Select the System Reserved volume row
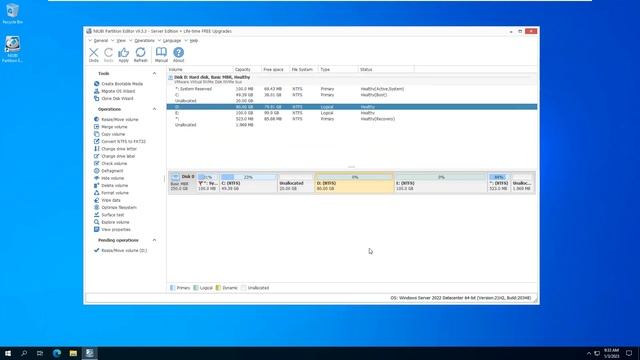The image size is (640, 360). click(352, 89)
